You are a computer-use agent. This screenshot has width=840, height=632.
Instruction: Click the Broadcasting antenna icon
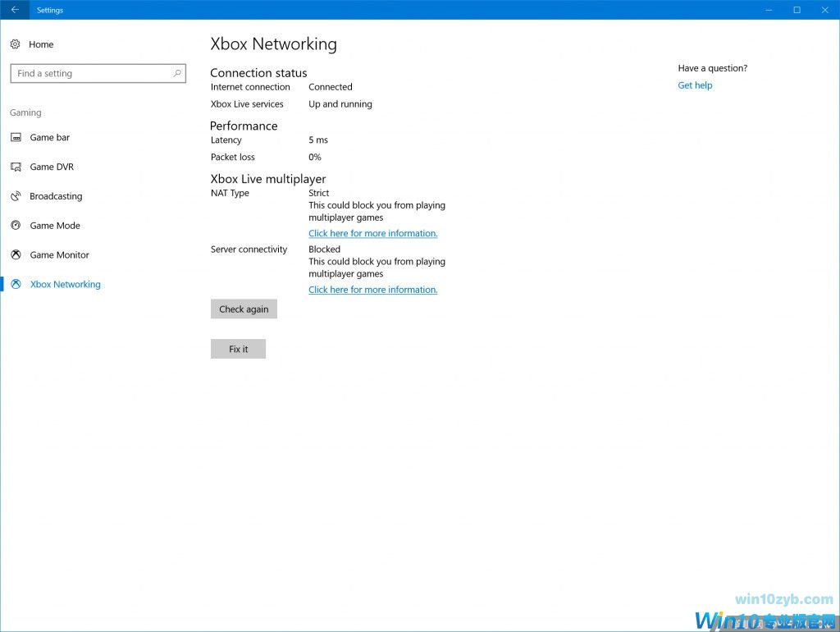(16, 196)
